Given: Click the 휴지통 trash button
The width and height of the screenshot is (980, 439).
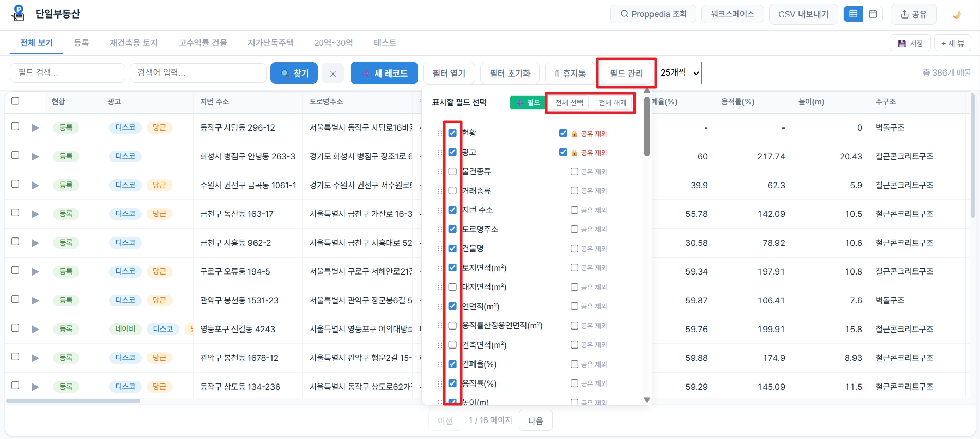Looking at the screenshot, I should 570,73.
